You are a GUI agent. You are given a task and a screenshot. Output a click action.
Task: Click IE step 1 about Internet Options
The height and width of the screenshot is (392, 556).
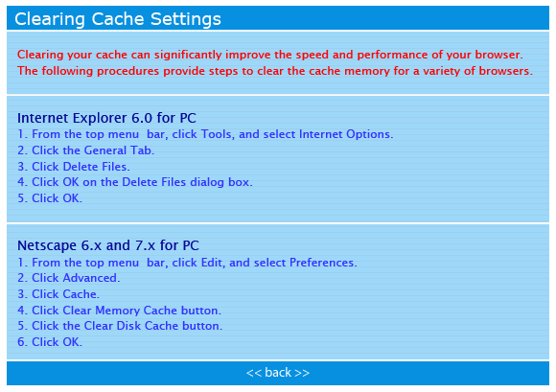pyautogui.click(x=205, y=134)
